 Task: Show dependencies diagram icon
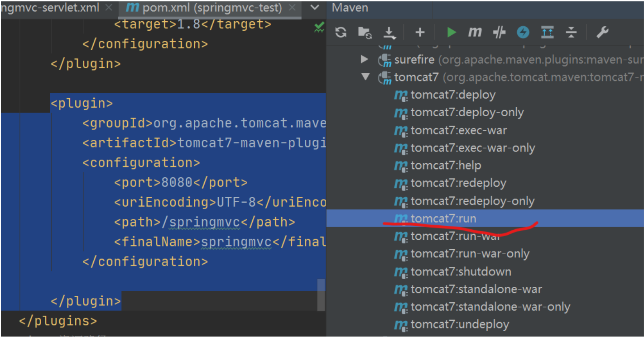point(548,32)
